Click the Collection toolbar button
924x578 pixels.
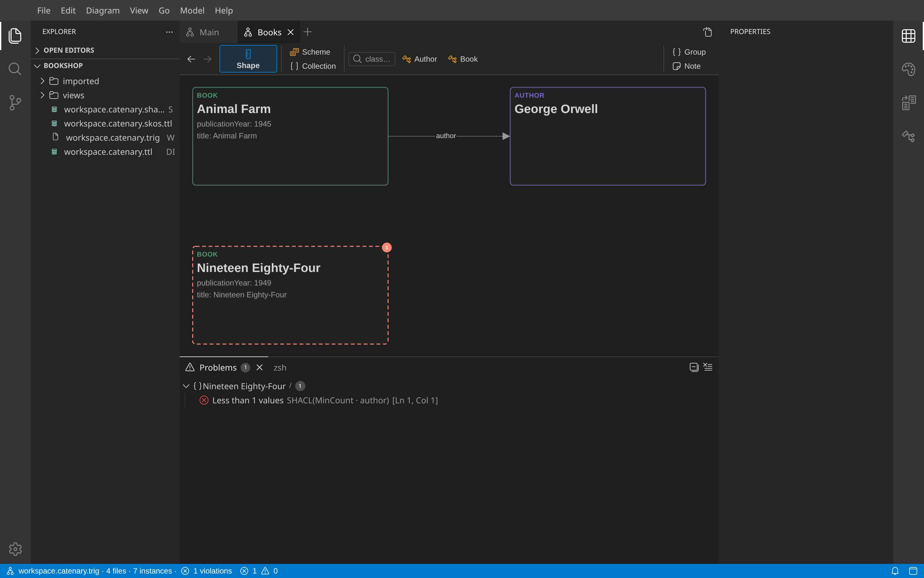[313, 66]
